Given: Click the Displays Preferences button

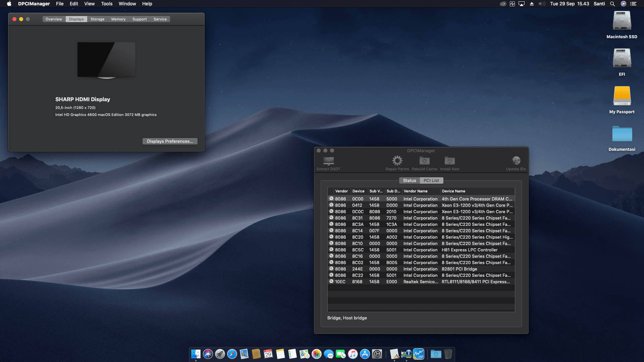Looking at the screenshot, I should tap(170, 141).
